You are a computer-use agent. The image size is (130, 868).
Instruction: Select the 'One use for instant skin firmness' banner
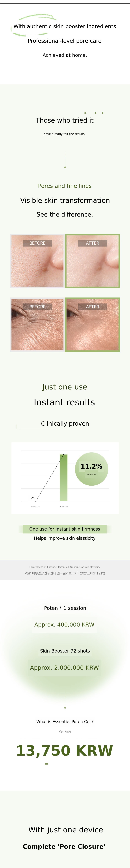coord(65,529)
